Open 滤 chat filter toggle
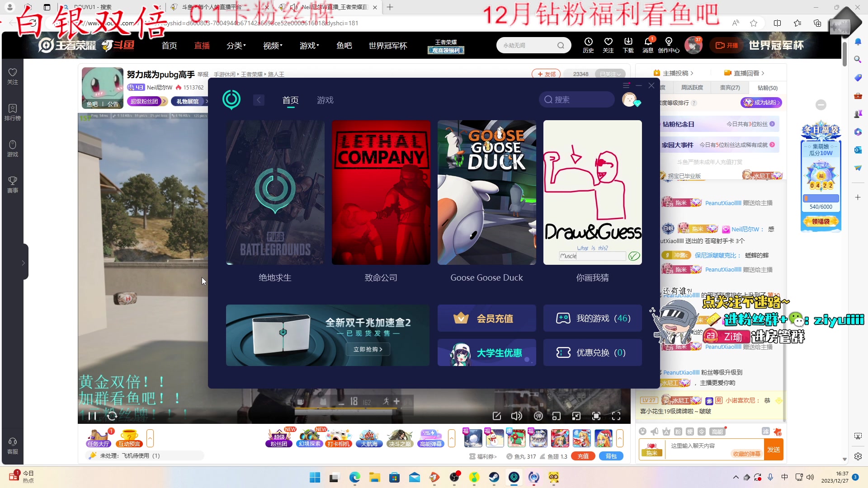 point(765,432)
